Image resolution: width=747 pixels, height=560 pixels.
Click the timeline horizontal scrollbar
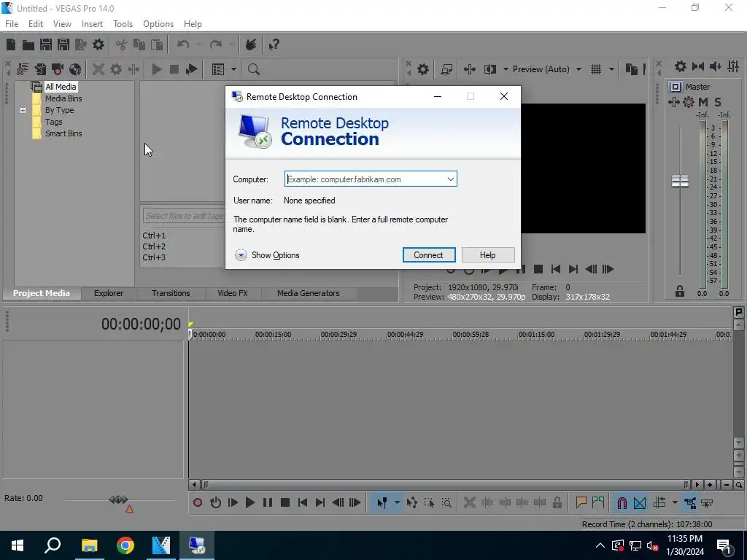coord(445,485)
